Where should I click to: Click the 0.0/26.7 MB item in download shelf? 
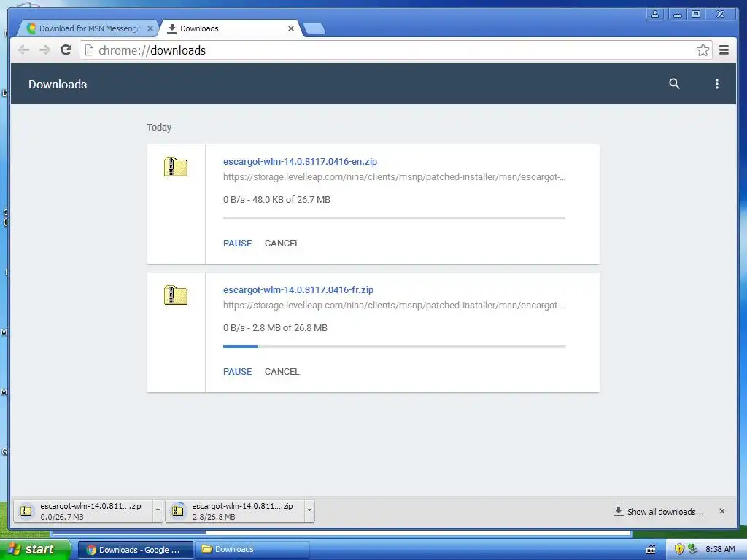pyautogui.click(x=83, y=510)
